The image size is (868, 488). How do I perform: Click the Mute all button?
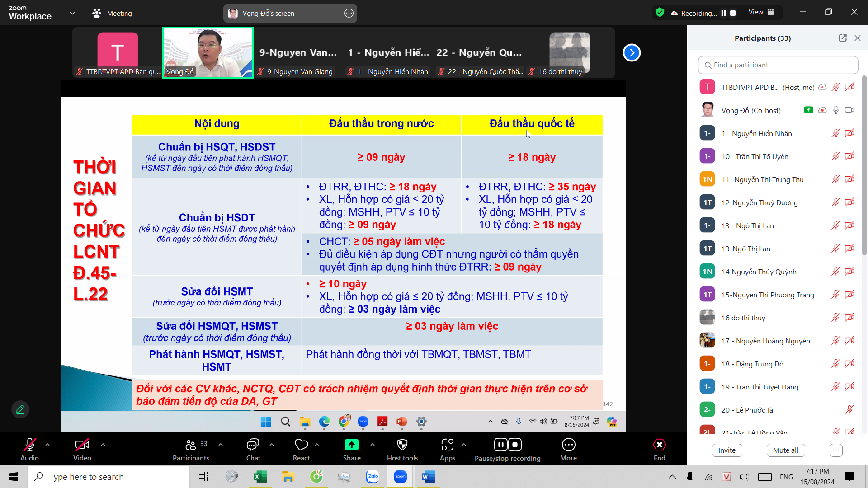[785, 450]
